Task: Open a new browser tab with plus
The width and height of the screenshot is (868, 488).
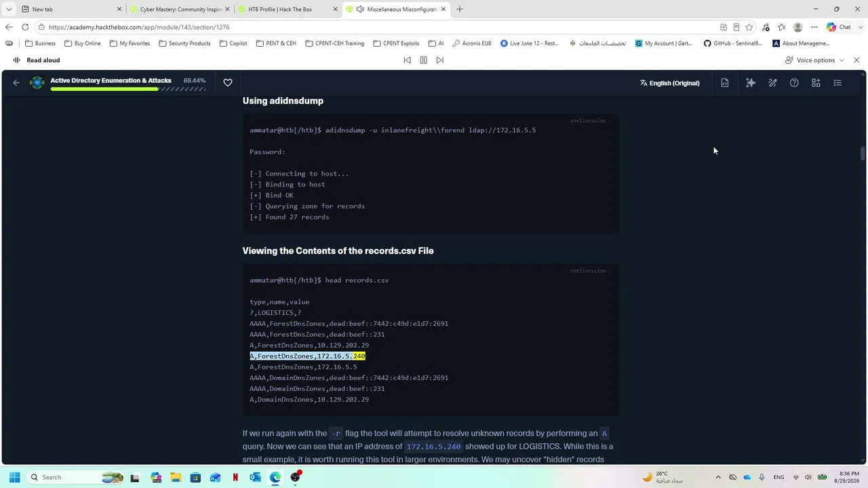Action: (460, 9)
